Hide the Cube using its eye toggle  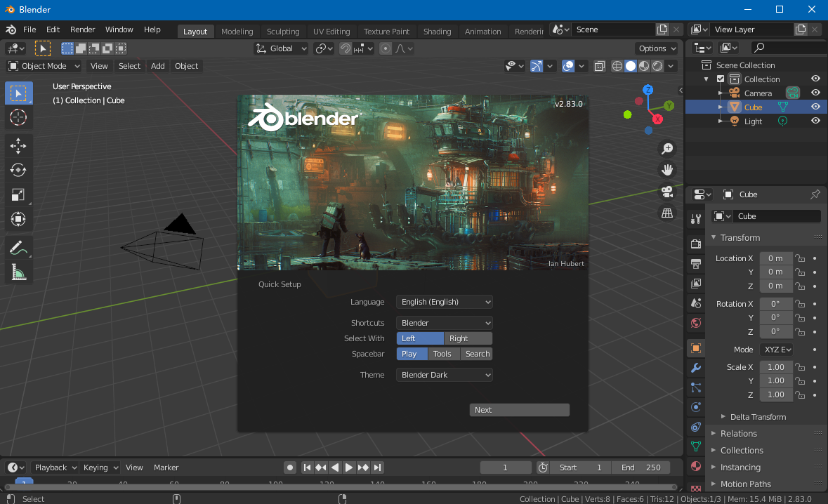(x=815, y=107)
